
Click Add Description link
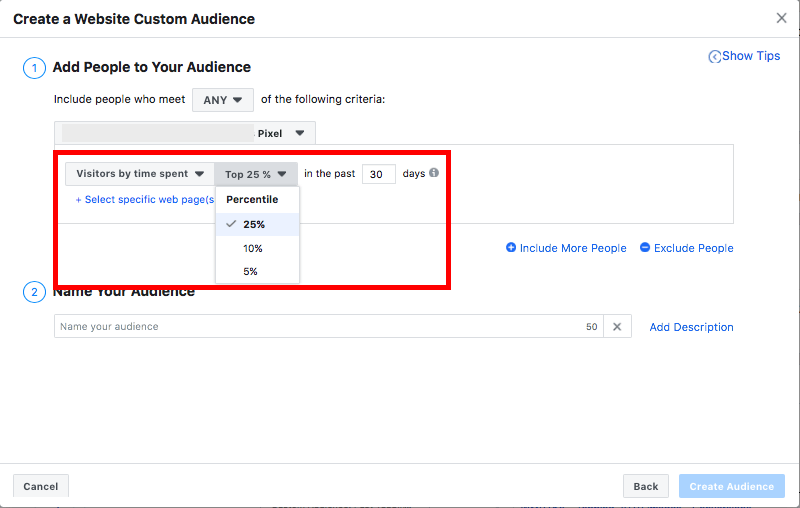point(691,327)
